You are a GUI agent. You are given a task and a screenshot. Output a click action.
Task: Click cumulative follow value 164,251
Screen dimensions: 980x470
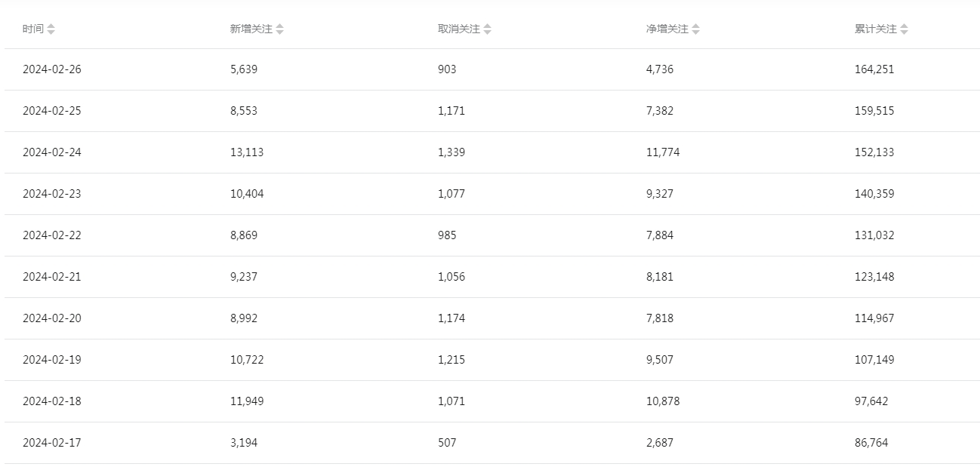click(874, 69)
